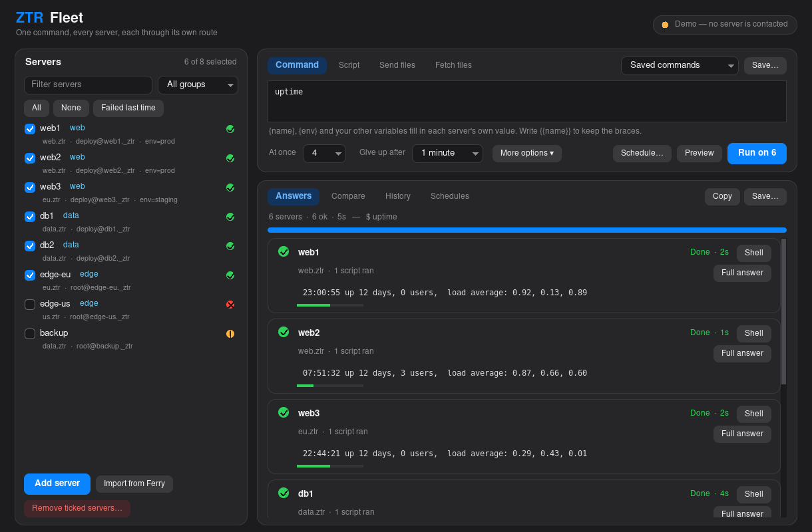Click the green check icon on web3 answer card

click(284, 412)
